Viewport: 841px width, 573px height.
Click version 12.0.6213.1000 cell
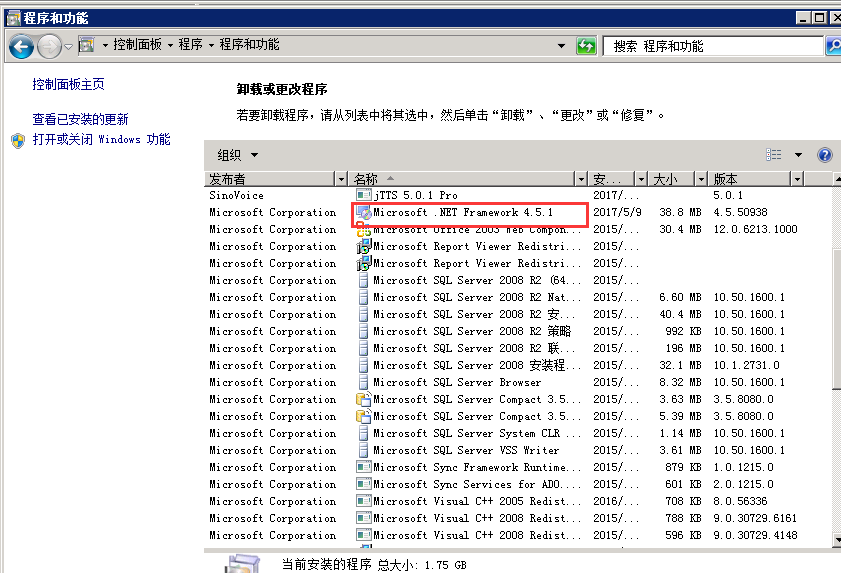[755, 229]
